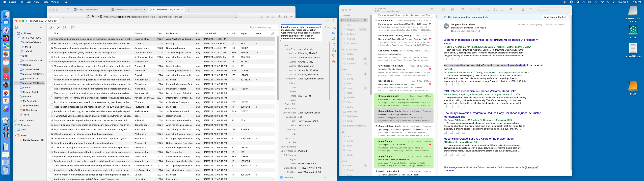Click the Mail compose new message icon
Viewport: 644px width, 181px height.
point(452,10)
